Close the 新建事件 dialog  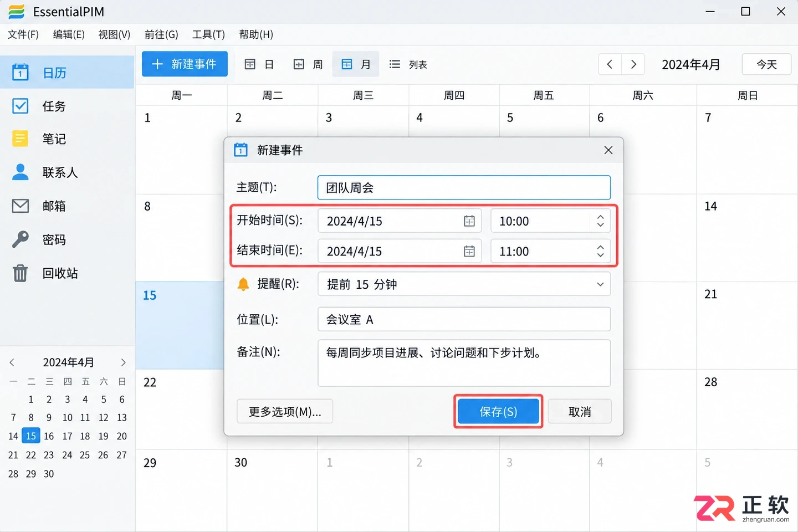[608, 150]
